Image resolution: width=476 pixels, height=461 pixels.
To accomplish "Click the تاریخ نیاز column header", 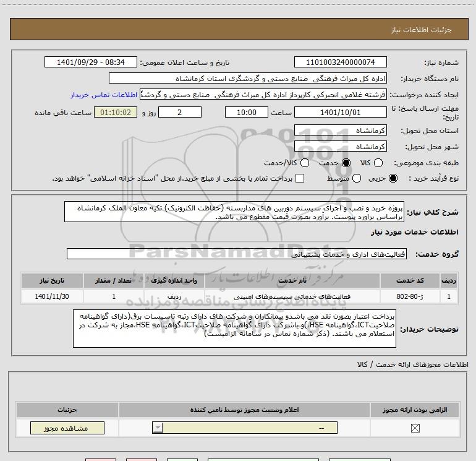I will (52, 280).
